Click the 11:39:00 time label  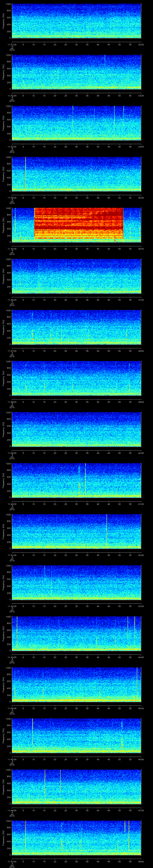pyautogui.click(x=12, y=453)
